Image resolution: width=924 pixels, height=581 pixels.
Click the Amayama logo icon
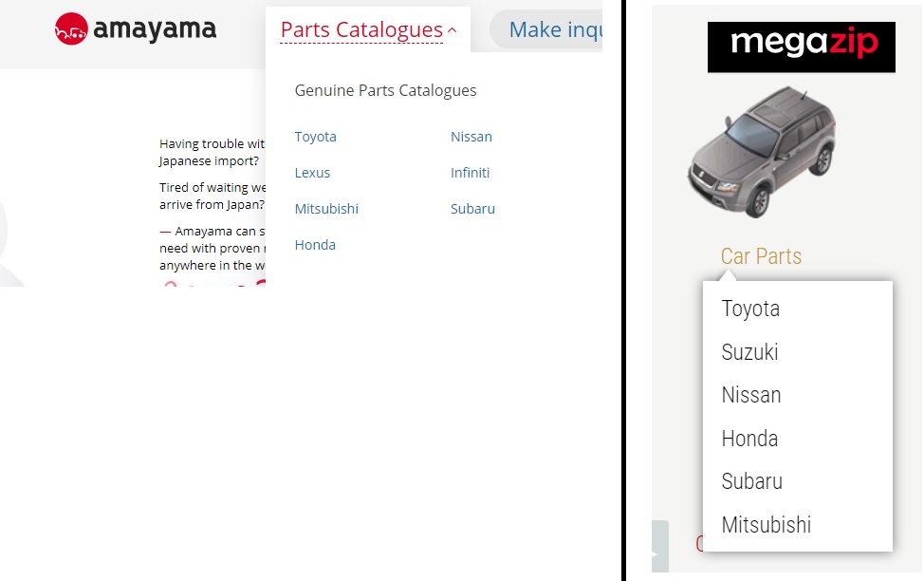click(71, 29)
